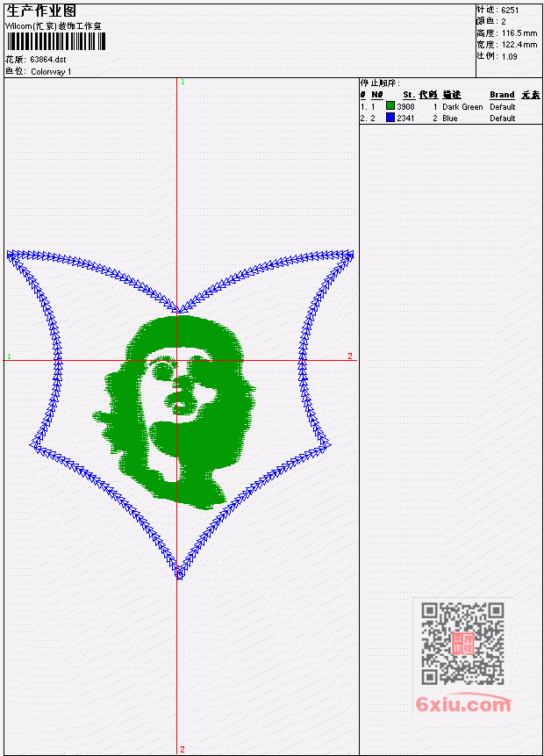
Task: Click the 停止顺序 heading
Action: pyautogui.click(x=380, y=83)
